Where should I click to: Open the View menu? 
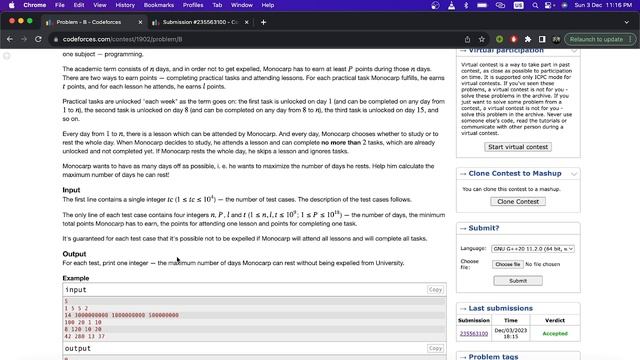(100, 5)
